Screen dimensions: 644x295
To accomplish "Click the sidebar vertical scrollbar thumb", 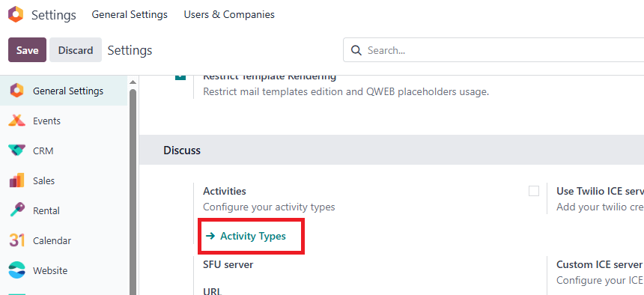I will [133, 192].
